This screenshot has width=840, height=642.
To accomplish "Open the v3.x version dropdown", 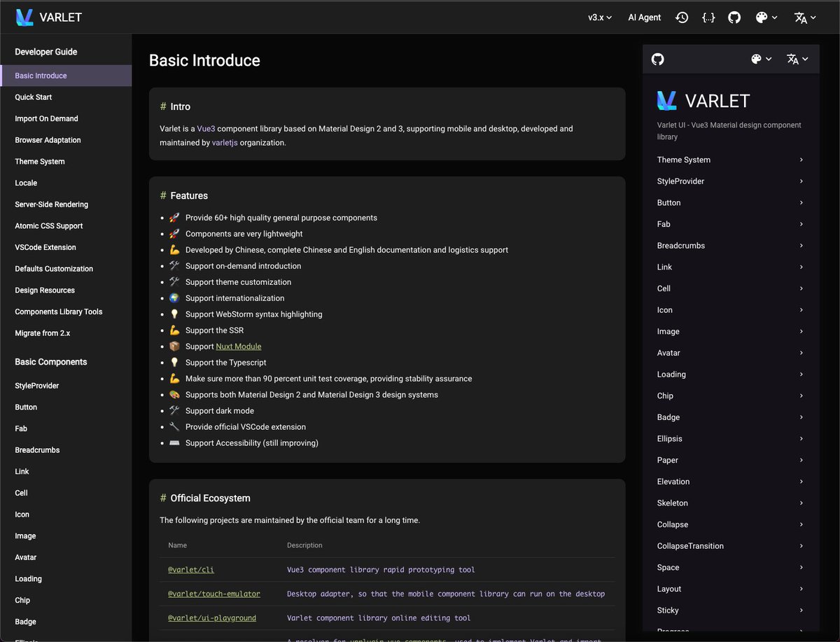I will (x=600, y=18).
